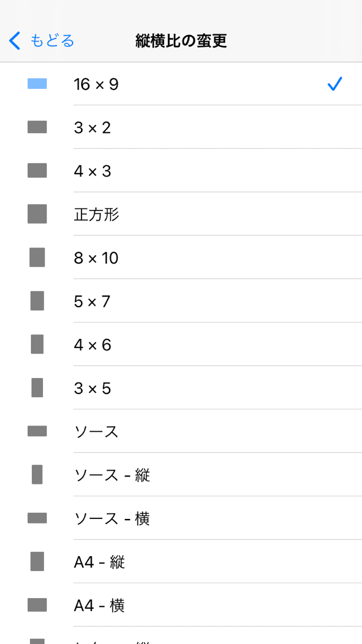
Task: Tap the ソース landscape icon
Action: 37,431
